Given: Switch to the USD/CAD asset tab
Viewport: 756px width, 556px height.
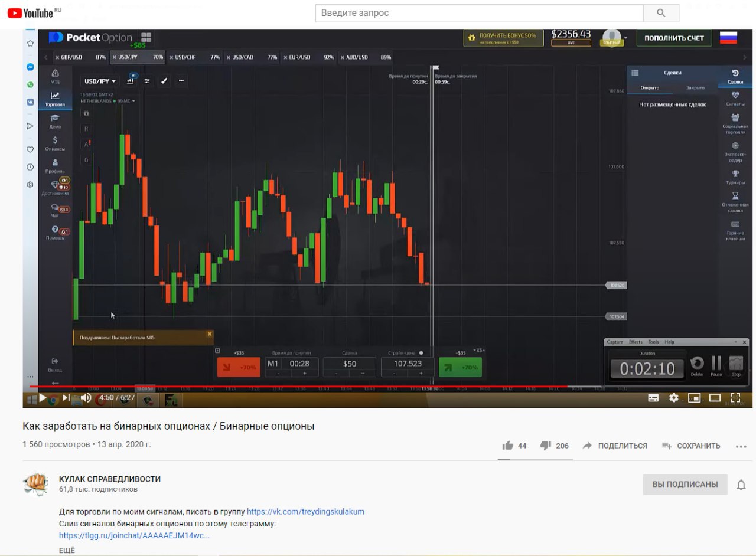Looking at the screenshot, I should coord(252,57).
